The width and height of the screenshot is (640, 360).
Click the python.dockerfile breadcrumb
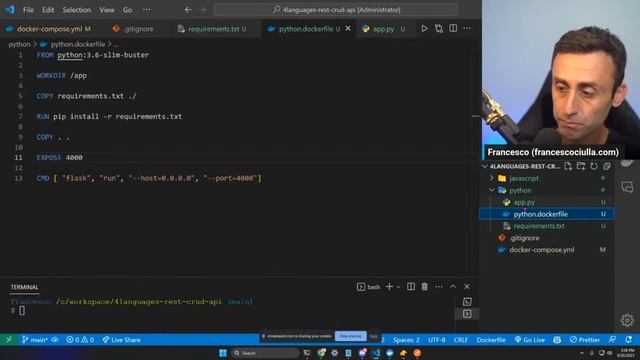coord(78,44)
